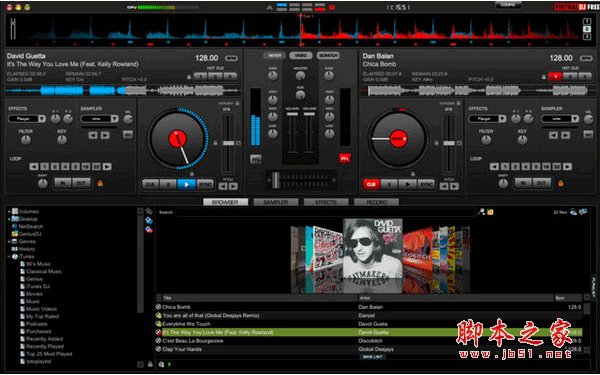Image resolution: width=600 pixels, height=375 pixels.
Task: Pause the right deck
Action: tap(389, 184)
